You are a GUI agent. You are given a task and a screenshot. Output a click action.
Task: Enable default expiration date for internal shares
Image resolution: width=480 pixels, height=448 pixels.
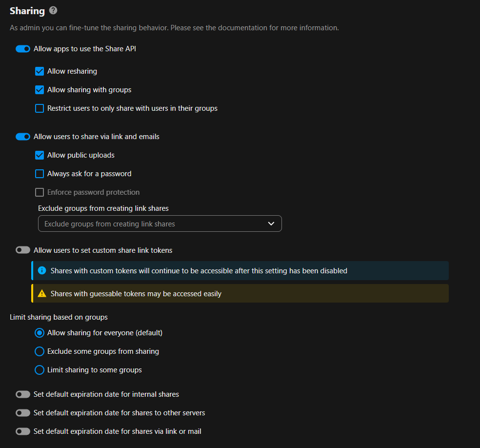pos(23,394)
